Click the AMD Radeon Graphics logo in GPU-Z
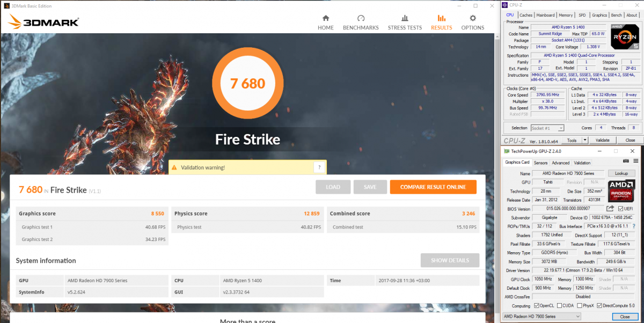Image resolution: width=644 pixels, height=323 pixels. coord(621,190)
